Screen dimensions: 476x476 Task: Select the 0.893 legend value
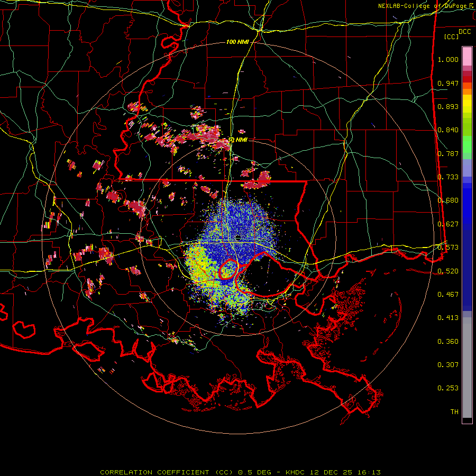[x=448, y=106]
